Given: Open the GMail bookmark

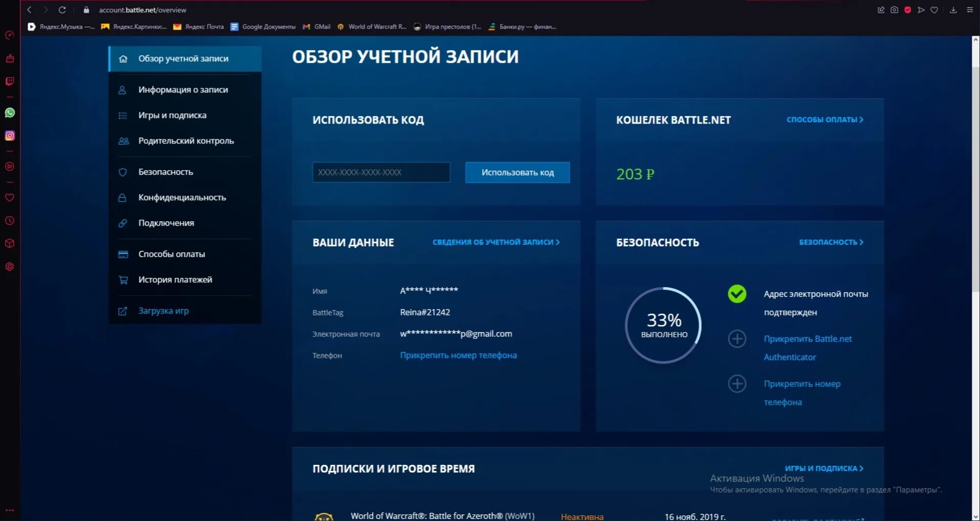Looking at the screenshot, I should pyautogui.click(x=317, y=27).
